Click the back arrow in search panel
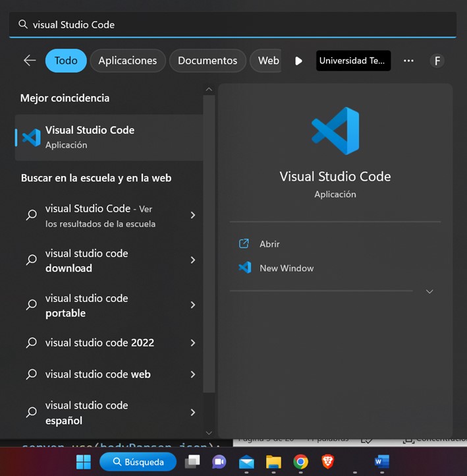The width and height of the screenshot is (467, 476). 30,61
